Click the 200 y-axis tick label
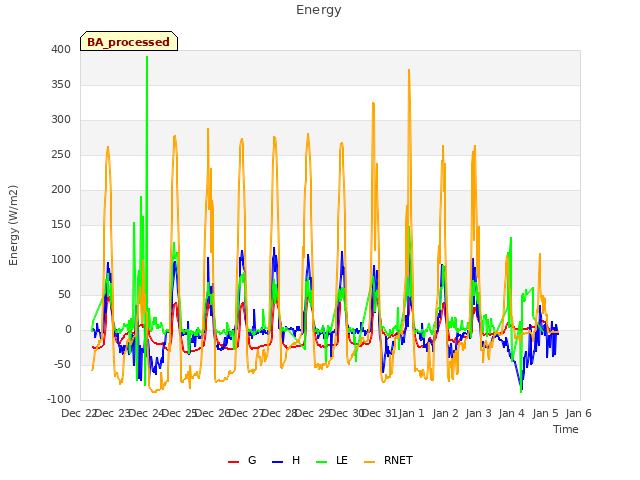Viewport: 640px width, 480px height. point(61,189)
